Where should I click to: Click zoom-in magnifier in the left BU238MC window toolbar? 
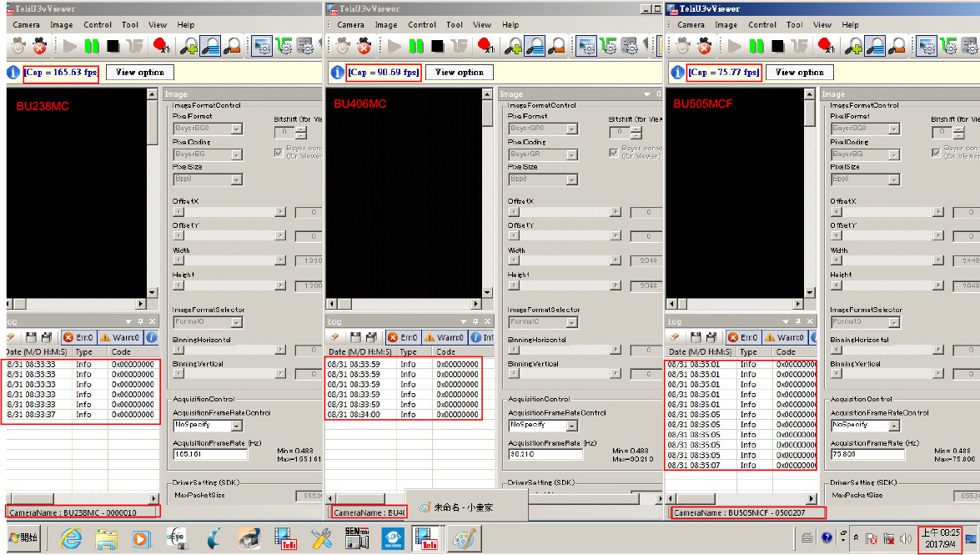point(189,46)
